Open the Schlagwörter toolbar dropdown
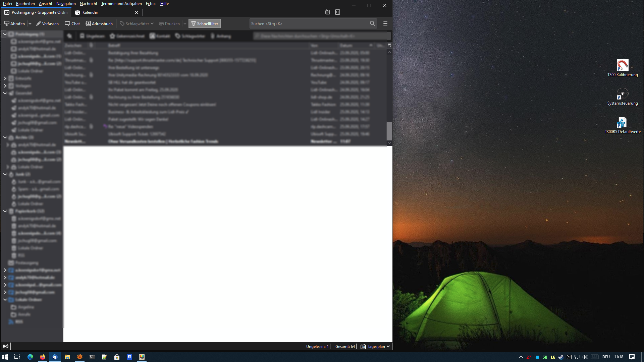Screen dimensions: 644x362 click(x=137, y=23)
